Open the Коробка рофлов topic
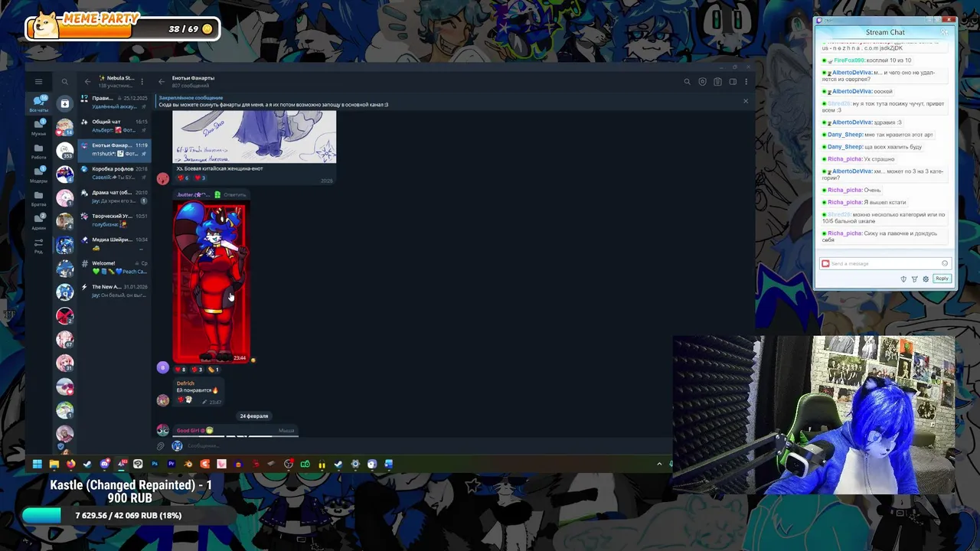 pos(115,173)
